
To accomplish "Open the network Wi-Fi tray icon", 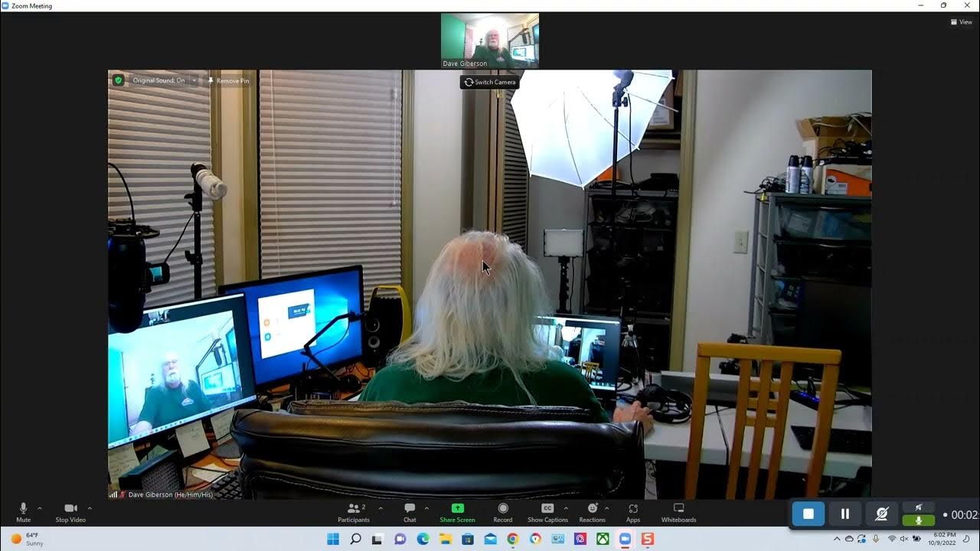I will [891, 539].
